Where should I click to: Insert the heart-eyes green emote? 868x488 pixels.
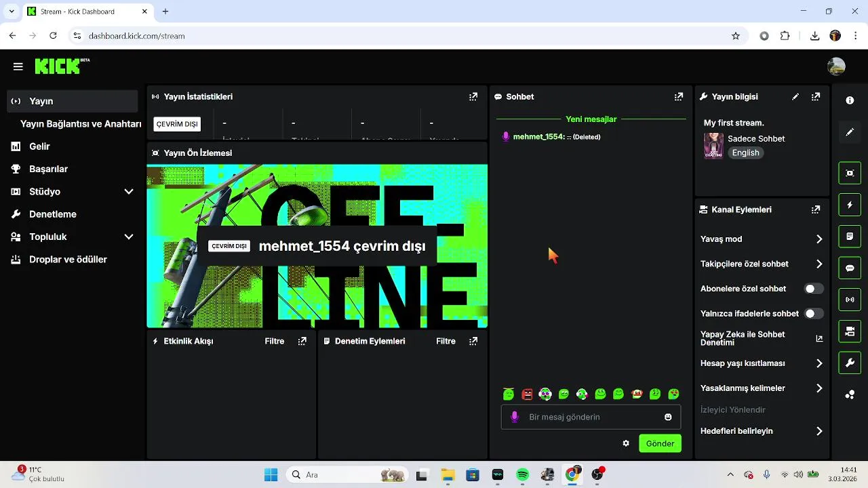(x=673, y=394)
